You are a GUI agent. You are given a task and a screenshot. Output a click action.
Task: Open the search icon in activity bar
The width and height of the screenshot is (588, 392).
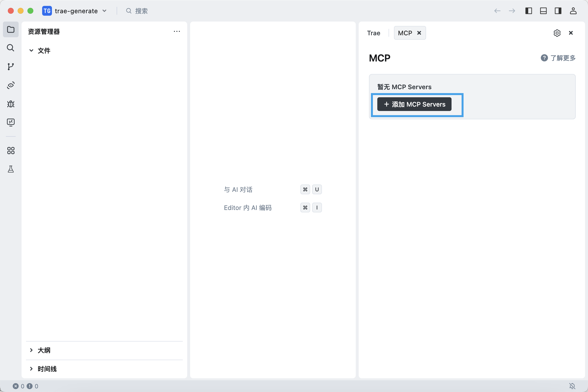pos(11,48)
